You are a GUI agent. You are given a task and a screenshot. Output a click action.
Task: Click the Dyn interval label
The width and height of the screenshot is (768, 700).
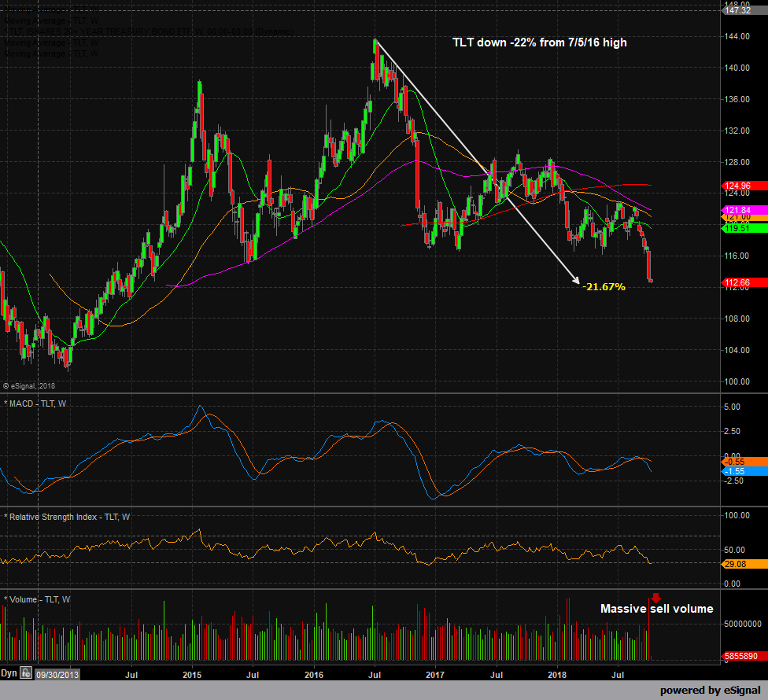click(9, 673)
